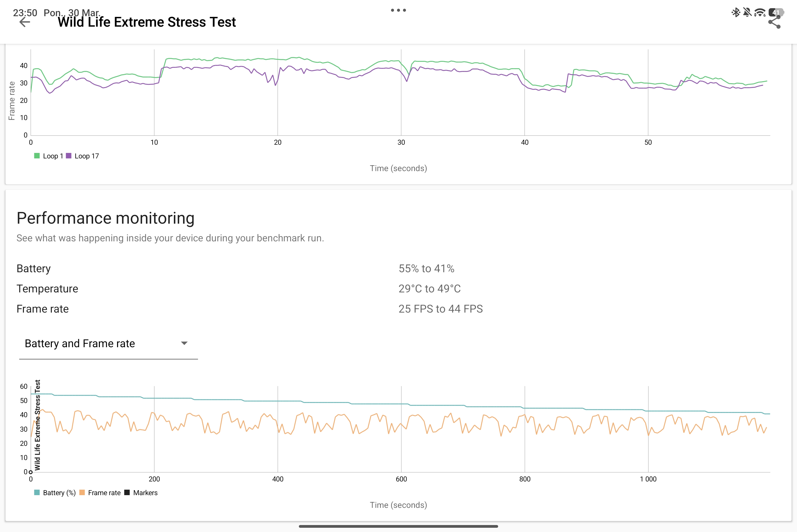Viewport: 797px width, 532px height.
Task: Tap the Loop 1 green color swatch
Action: coord(37,156)
